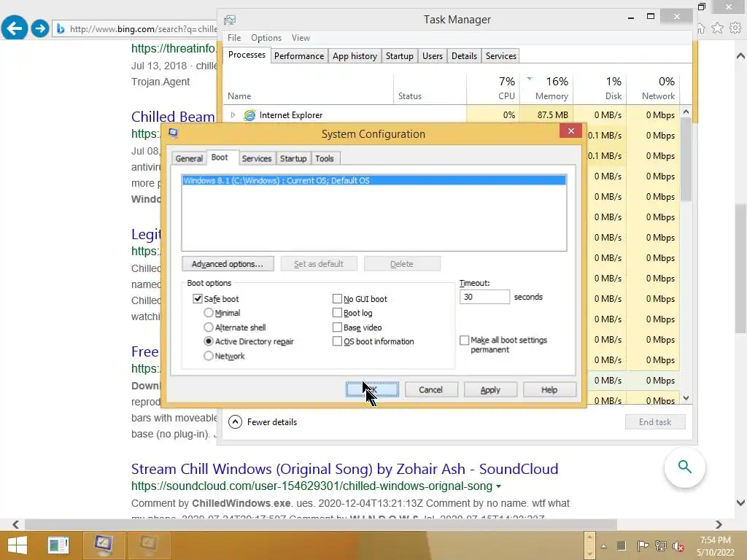
Task: Select the active taskbar monitor app icon
Action: click(x=104, y=545)
